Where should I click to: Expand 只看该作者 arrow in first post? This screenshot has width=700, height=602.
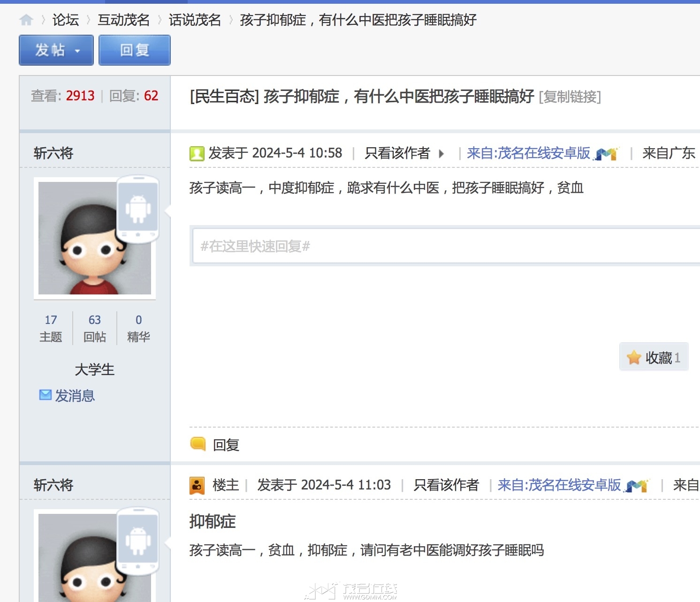[x=441, y=153]
